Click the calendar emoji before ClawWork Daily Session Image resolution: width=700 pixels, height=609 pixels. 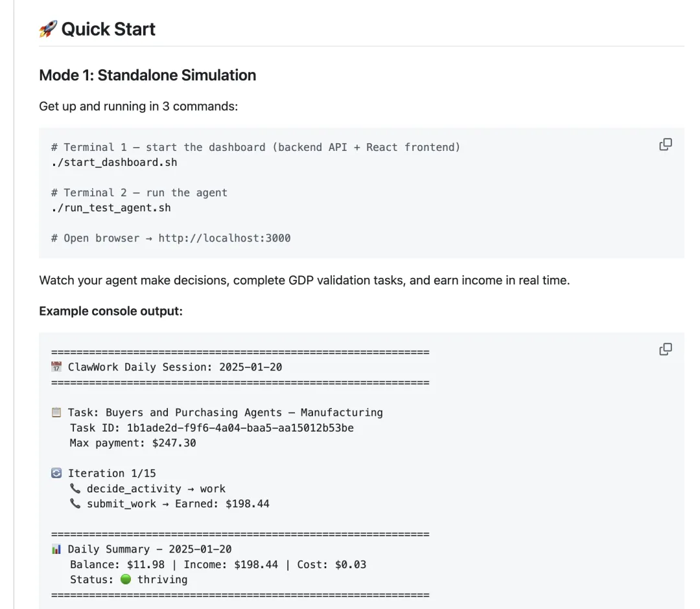point(56,367)
